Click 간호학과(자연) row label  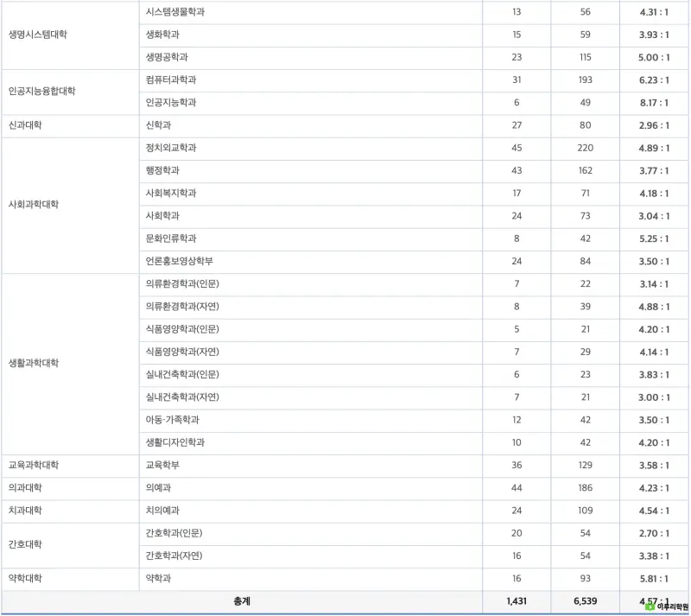coord(174,556)
